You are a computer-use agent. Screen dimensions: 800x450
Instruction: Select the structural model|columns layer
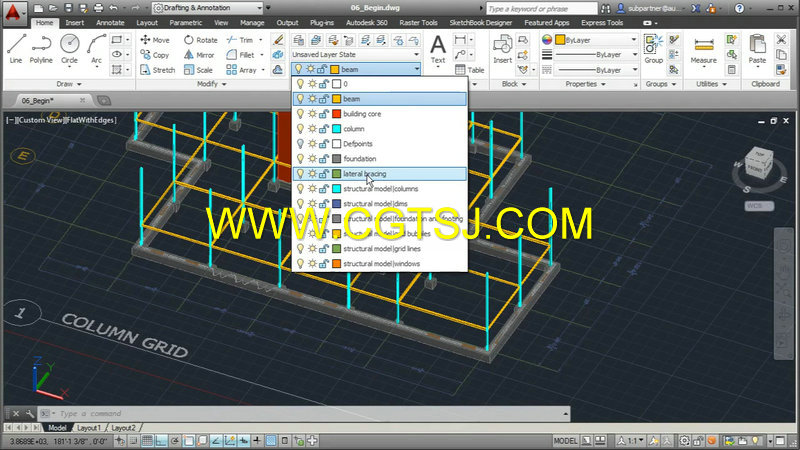point(380,189)
